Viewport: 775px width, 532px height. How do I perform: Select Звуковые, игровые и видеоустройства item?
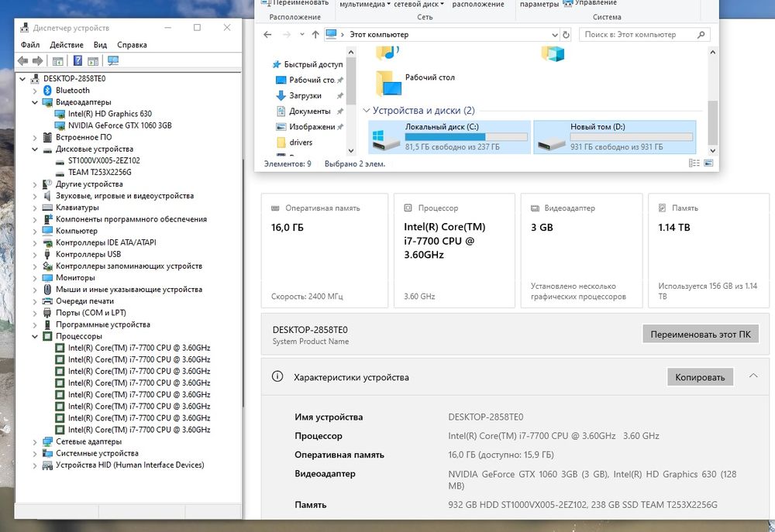pyautogui.click(x=125, y=196)
